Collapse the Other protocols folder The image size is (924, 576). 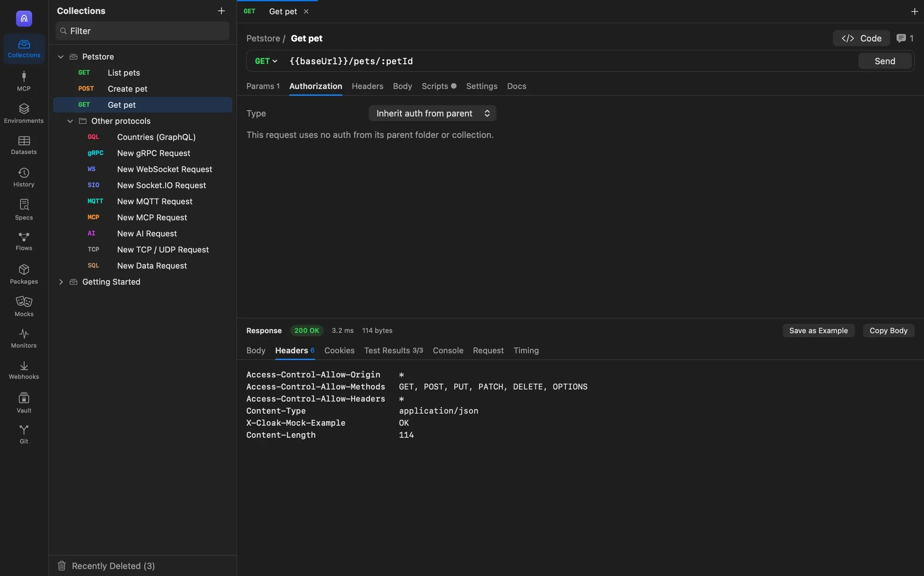70,121
